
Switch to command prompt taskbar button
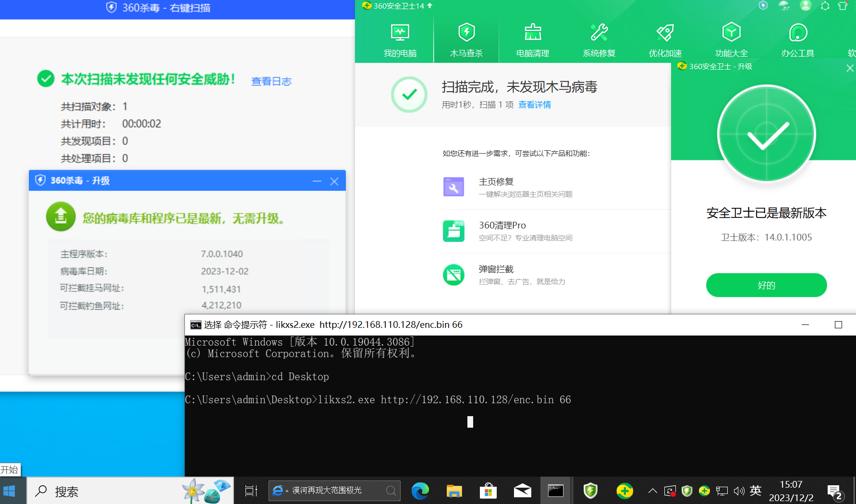pos(556,491)
